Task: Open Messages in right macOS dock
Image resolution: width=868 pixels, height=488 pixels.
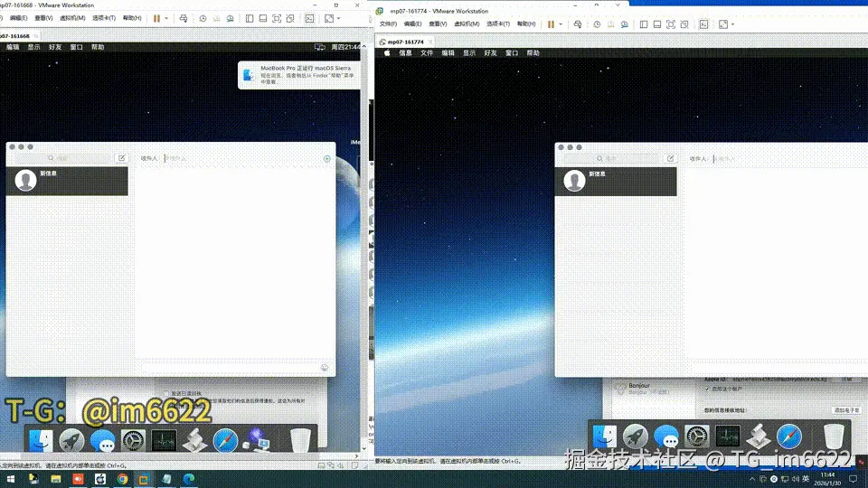Action: [666, 436]
